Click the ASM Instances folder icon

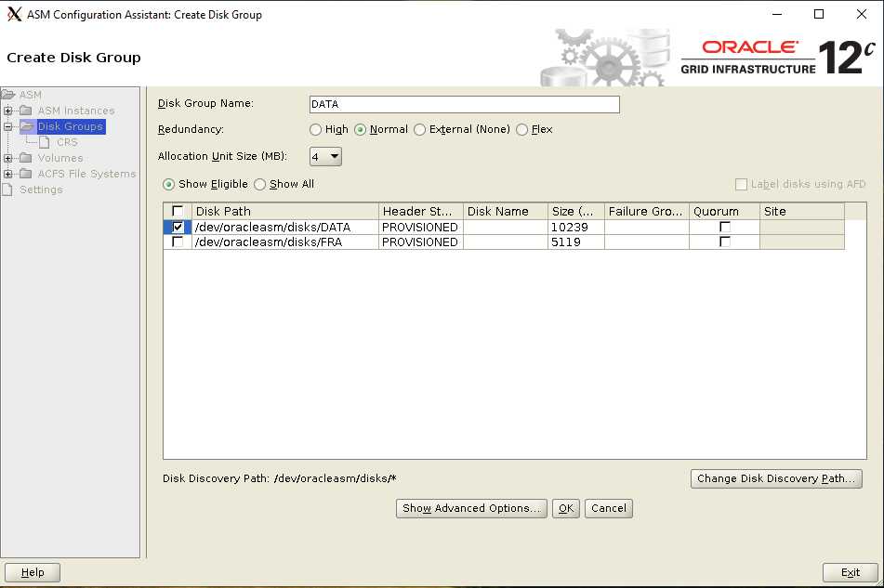(x=26, y=111)
